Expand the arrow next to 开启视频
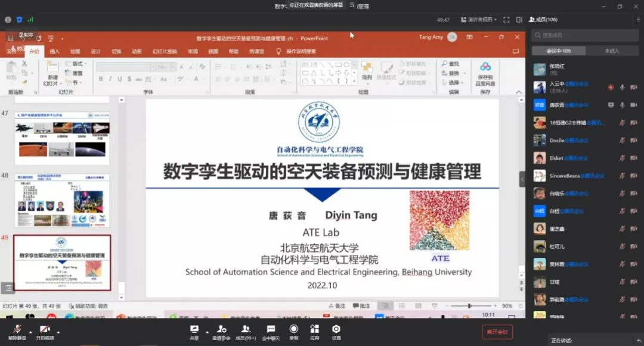Viewport: 644px width, 346px height. pos(58,332)
